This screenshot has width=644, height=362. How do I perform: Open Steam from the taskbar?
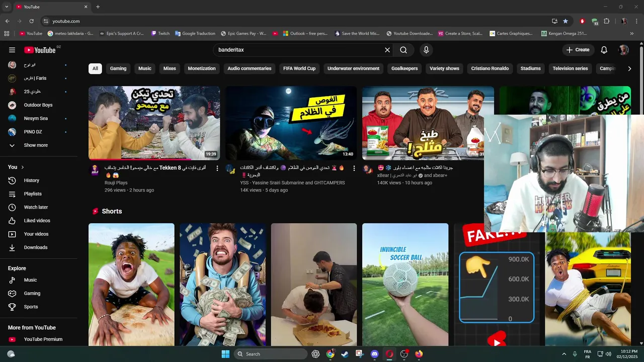(x=345, y=354)
